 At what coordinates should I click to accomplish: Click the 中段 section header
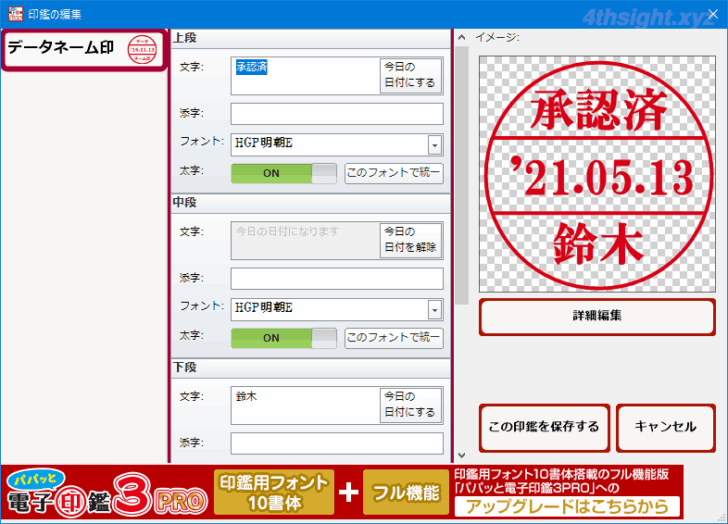310,203
